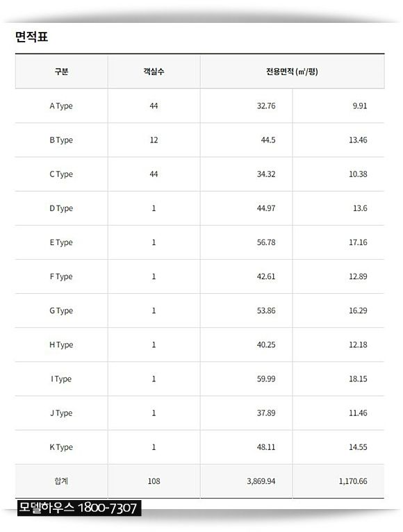403x532 pixels.
Task: Click the 모델하우스 1800-7307 phone banner
Action: [x=79, y=508]
